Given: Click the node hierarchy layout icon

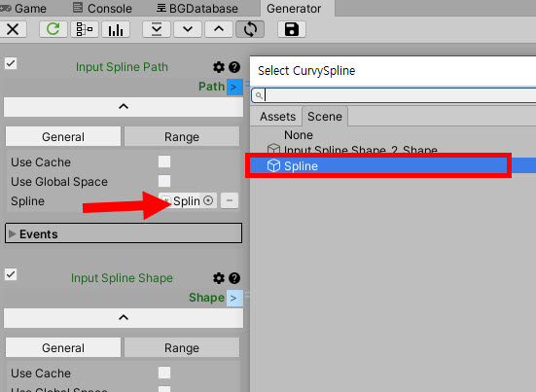Looking at the screenshot, I should tap(85, 29).
